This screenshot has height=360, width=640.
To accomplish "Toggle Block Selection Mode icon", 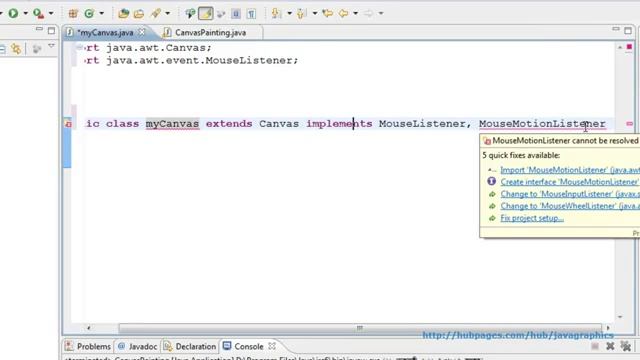I will point(236,13).
